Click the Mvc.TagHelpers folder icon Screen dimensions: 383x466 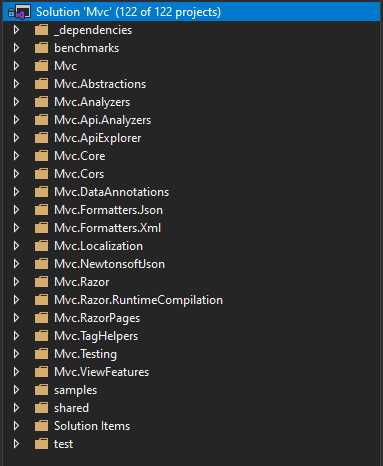tap(41, 336)
